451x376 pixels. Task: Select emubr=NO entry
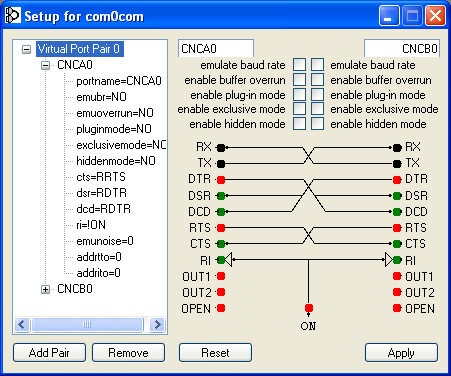tap(101, 97)
